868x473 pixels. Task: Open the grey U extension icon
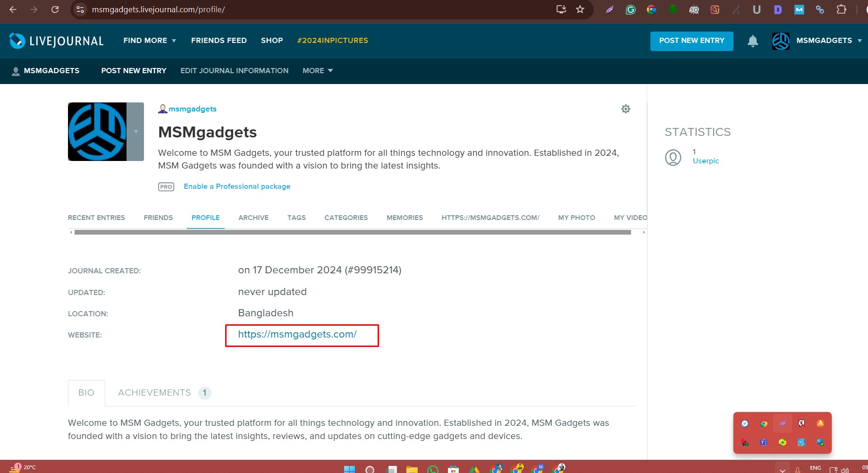757,9
